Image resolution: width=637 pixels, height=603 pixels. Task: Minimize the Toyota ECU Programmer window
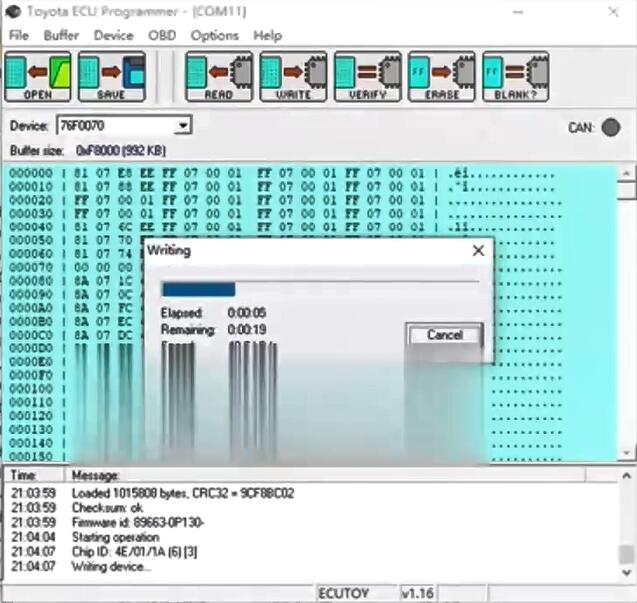click(x=517, y=12)
